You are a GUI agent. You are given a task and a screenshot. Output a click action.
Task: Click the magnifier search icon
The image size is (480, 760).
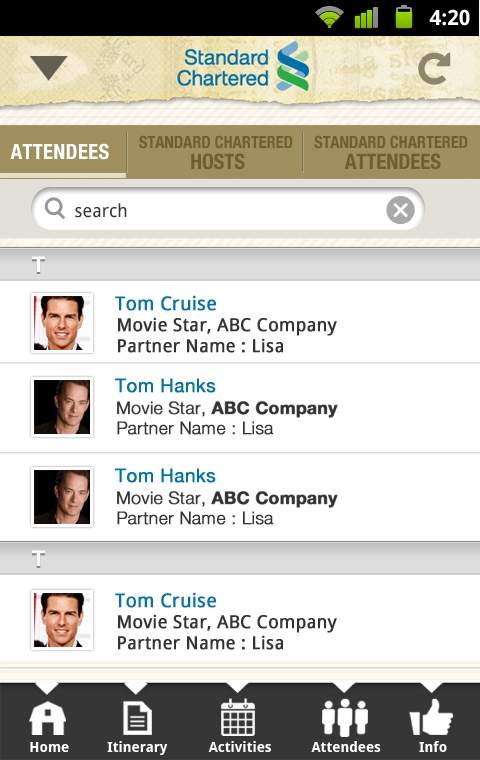pos(55,209)
